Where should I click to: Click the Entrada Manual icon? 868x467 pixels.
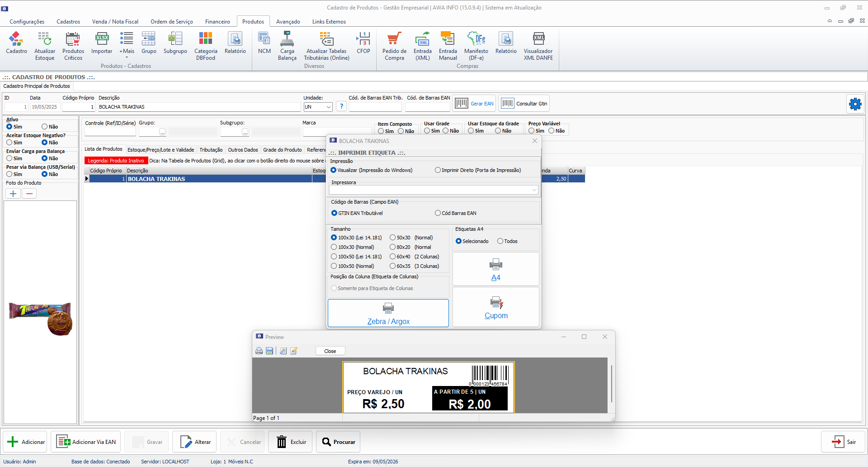pyautogui.click(x=448, y=46)
